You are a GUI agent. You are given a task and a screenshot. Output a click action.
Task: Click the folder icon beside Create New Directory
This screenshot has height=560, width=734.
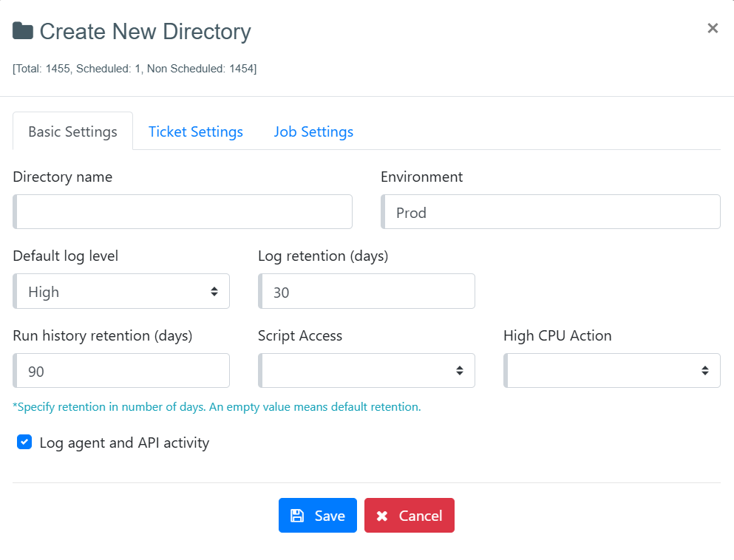tap(23, 31)
